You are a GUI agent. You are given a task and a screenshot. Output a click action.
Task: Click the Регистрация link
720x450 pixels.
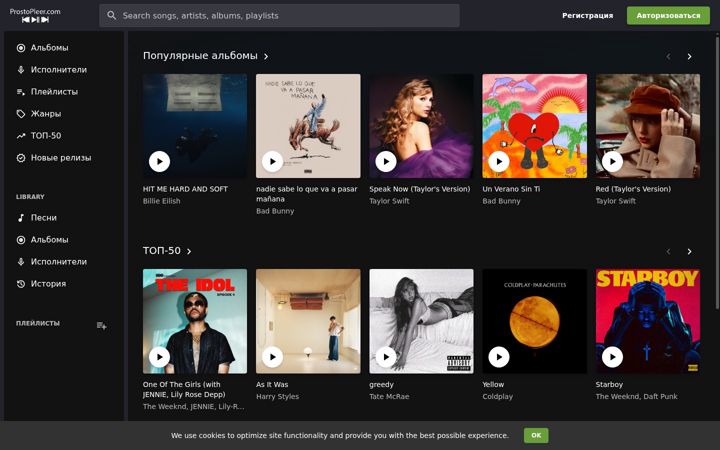point(587,16)
